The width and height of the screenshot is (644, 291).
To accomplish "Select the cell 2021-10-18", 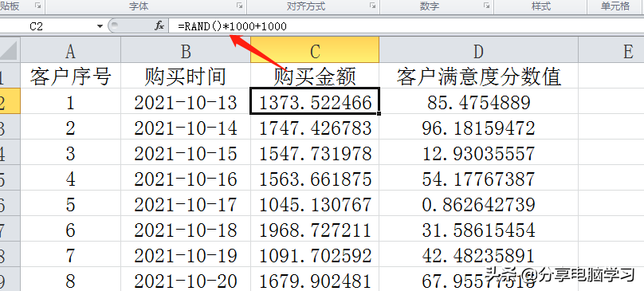I will (x=186, y=230).
